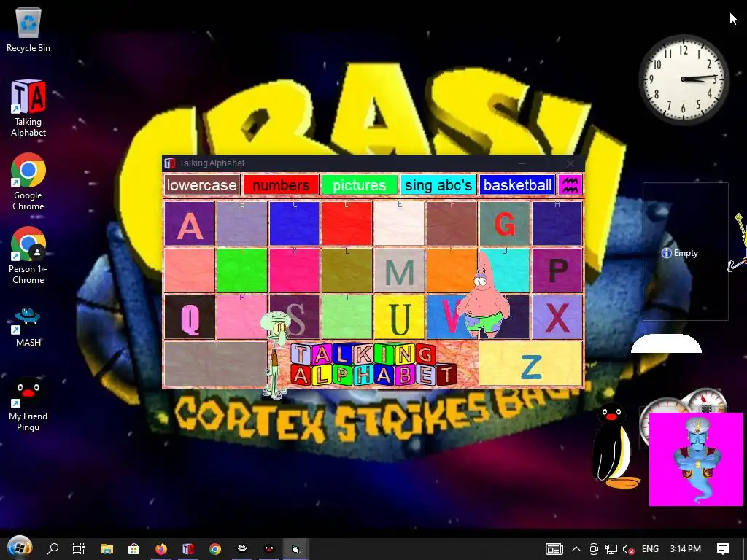
Task: Click the Squidward character figure
Action: pos(276,355)
